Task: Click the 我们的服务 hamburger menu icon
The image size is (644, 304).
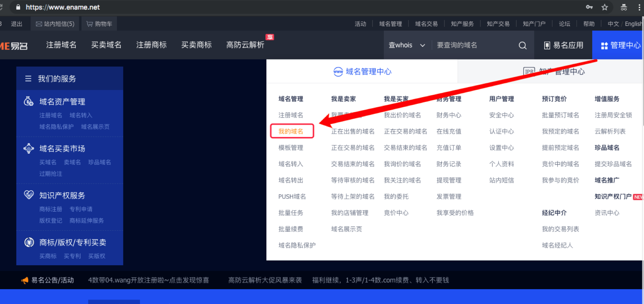Action: 28,79
